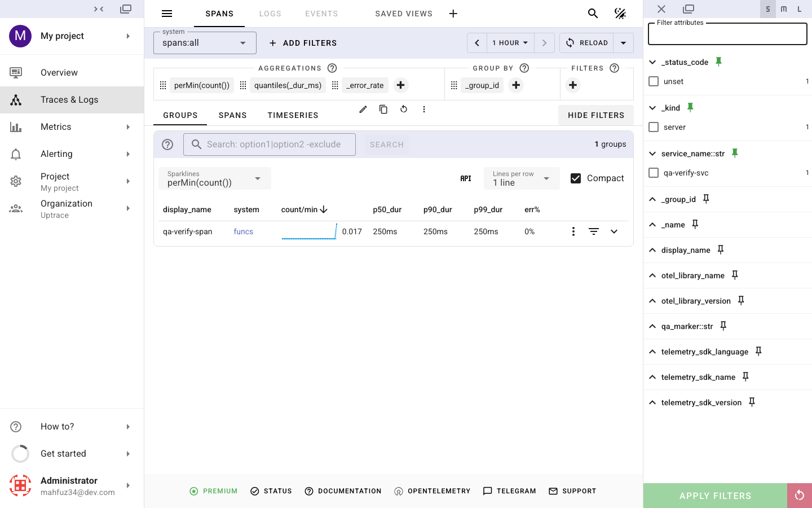Click the API icon button
Image resolution: width=812 pixels, height=508 pixels.
[466, 178]
